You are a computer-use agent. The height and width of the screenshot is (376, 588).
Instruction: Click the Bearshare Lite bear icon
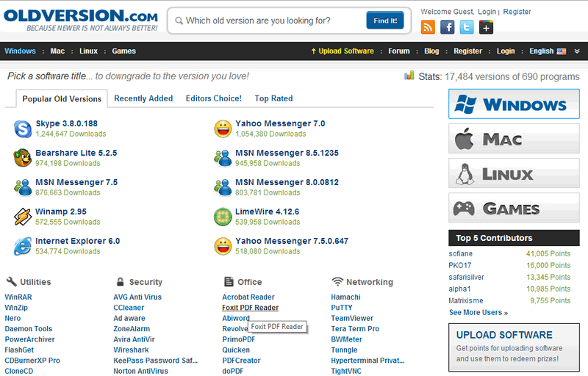pos(23,158)
